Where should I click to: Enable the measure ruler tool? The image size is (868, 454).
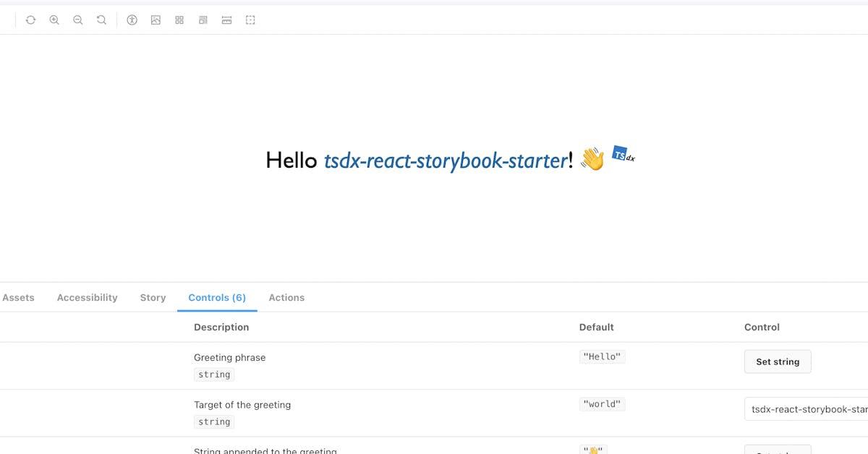tap(226, 20)
